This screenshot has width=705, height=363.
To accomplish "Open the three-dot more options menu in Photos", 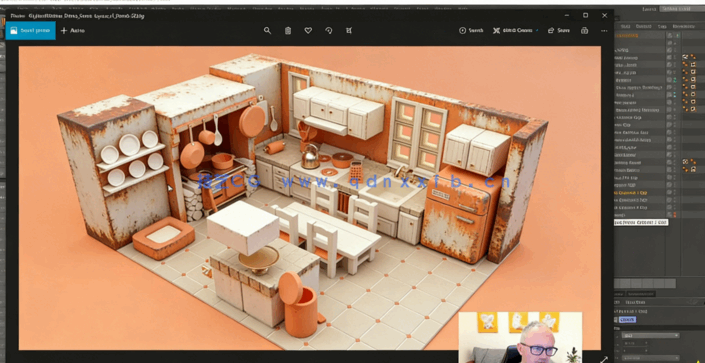I will (604, 31).
